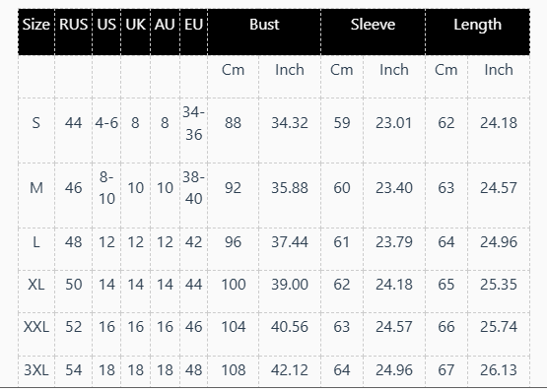Select the M size row label
The image size is (547, 392).
click(x=36, y=188)
